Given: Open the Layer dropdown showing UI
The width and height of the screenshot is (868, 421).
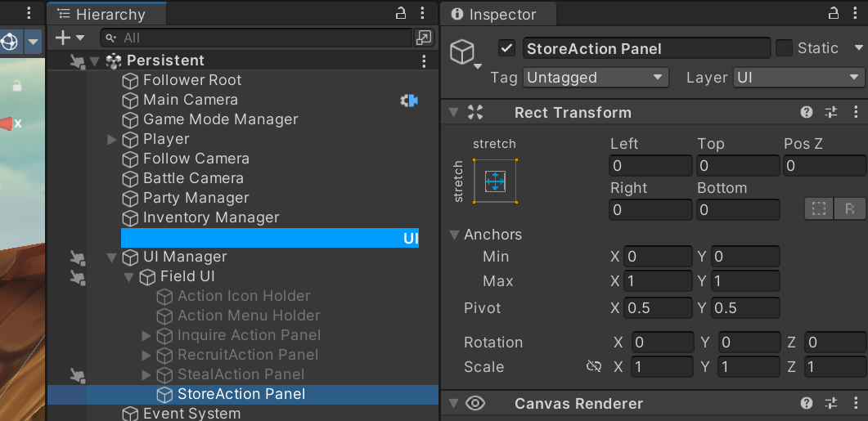Looking at the screenshot, I should (799, 78).
